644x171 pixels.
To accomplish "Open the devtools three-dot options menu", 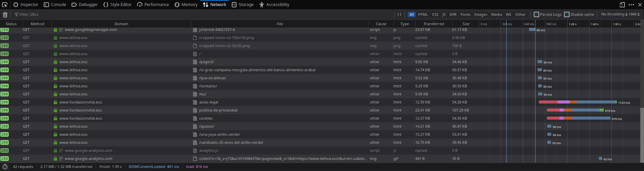I will pyautogui.click(x=631, y=5).
